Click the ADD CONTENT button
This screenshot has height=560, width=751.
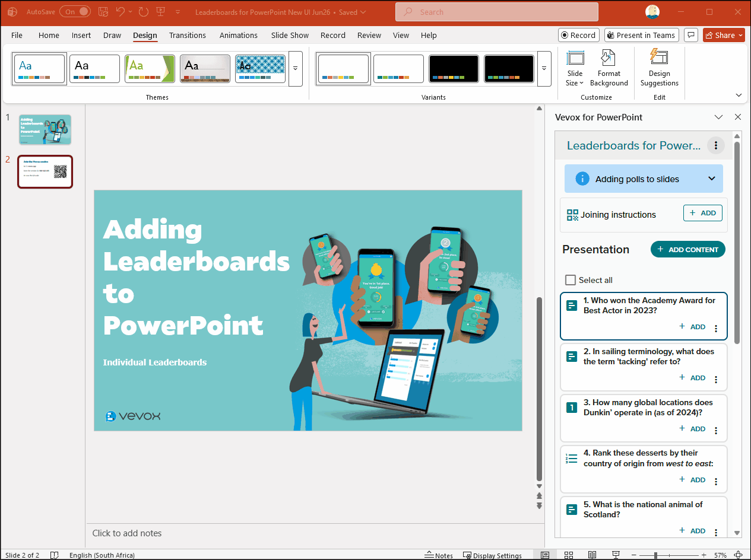(x=688, y=249)
